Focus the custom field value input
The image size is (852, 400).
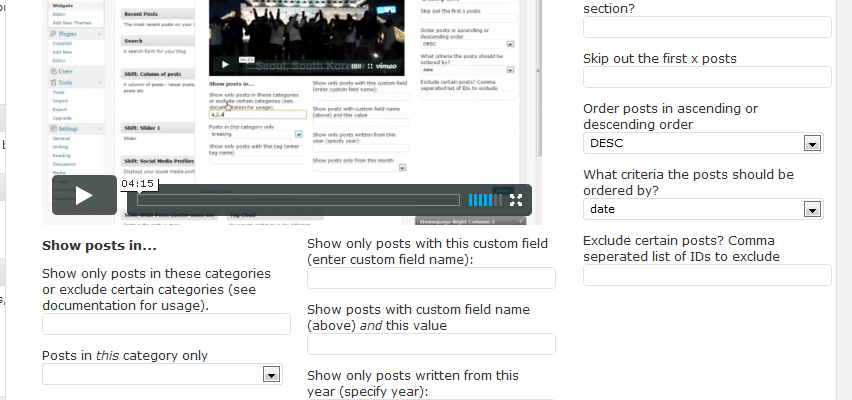(x=431, y=344)
